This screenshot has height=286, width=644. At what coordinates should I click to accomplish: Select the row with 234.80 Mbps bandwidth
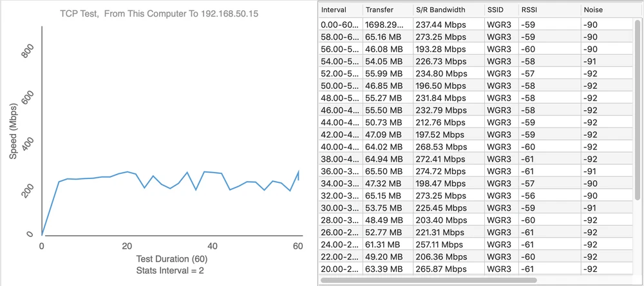[x=440, y=73]
